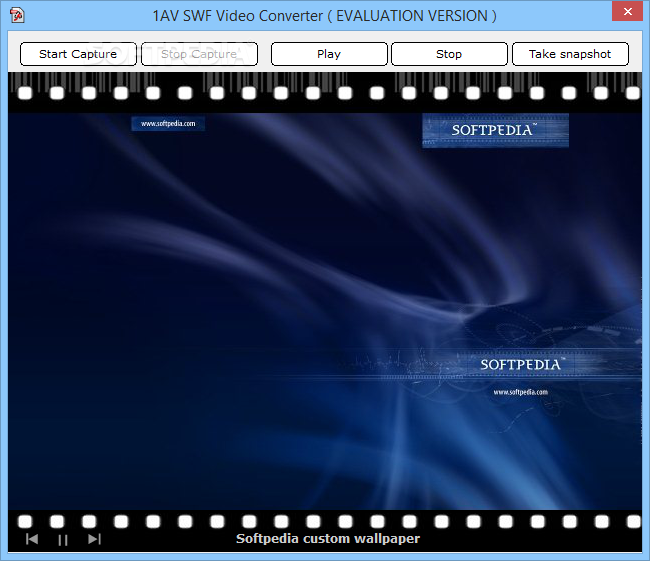The height and width of the screenshot is (561, 650).
Task: Click the application icon in title bar
Action: point(17,15)
